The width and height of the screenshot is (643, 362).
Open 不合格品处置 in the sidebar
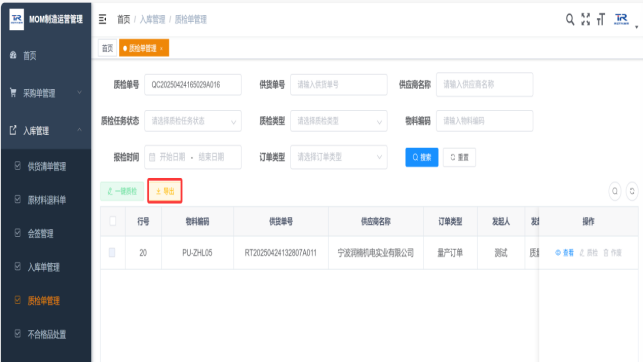coord(46,334)
